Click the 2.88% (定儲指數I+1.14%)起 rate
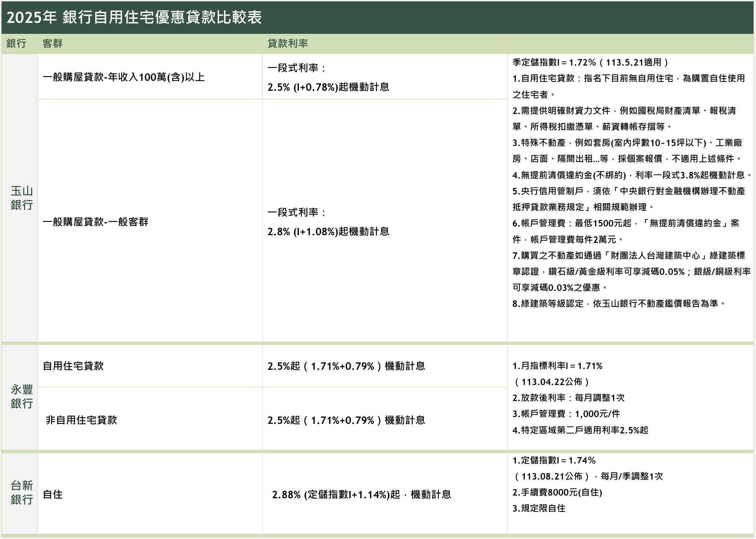756x539 pixels. pos(362,495)
